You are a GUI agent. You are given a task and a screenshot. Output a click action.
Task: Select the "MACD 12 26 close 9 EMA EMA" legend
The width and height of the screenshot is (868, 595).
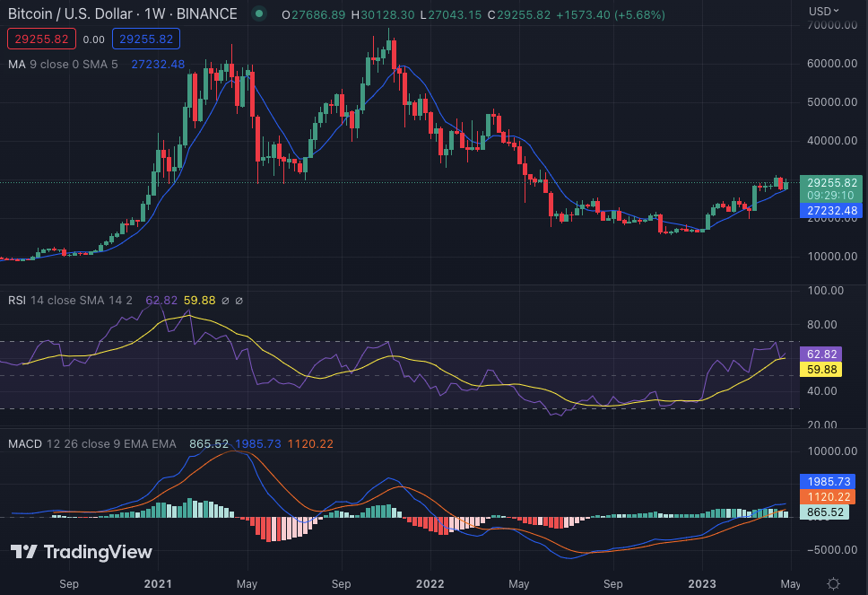coord(91,443)
